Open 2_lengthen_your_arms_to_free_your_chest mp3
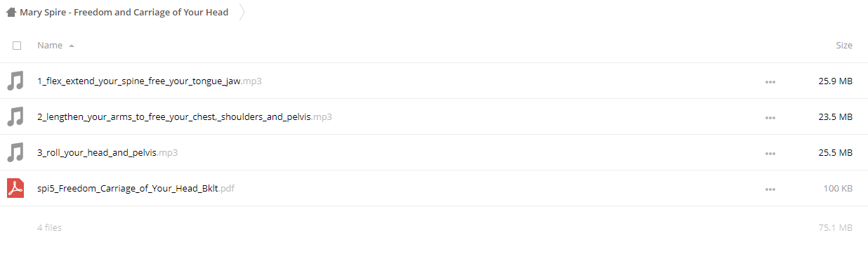Viewport: 868px width, 254px height. 185,117
